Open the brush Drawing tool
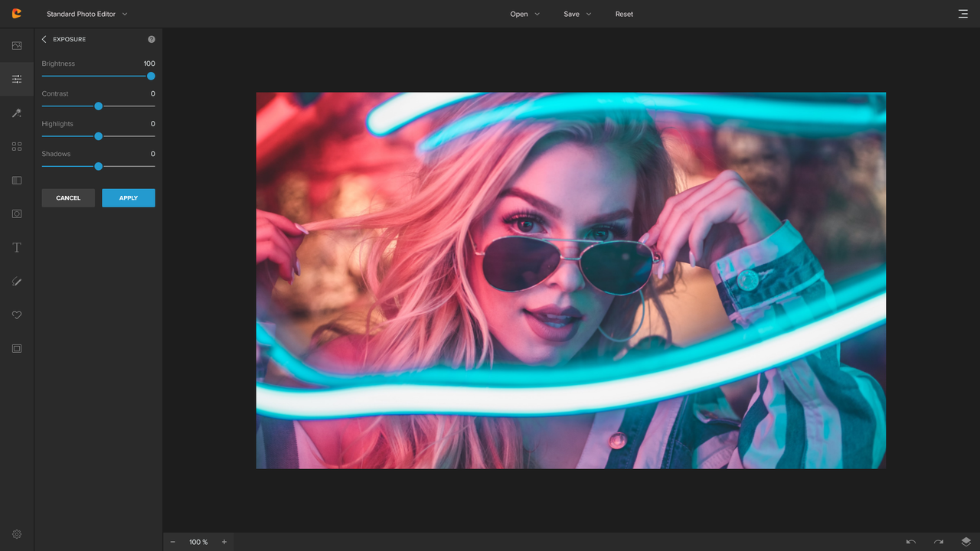 tap(17, 282)
